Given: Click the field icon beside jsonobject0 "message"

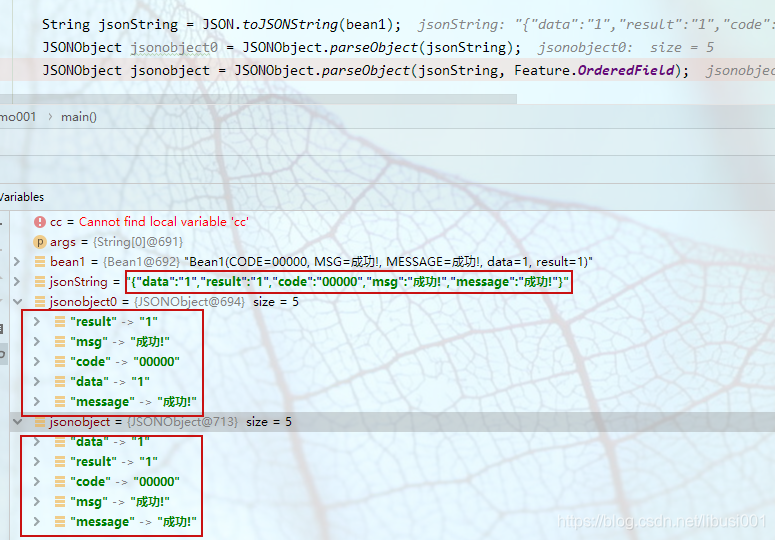Looking at the screenshot, I should [x=60, y=402].
